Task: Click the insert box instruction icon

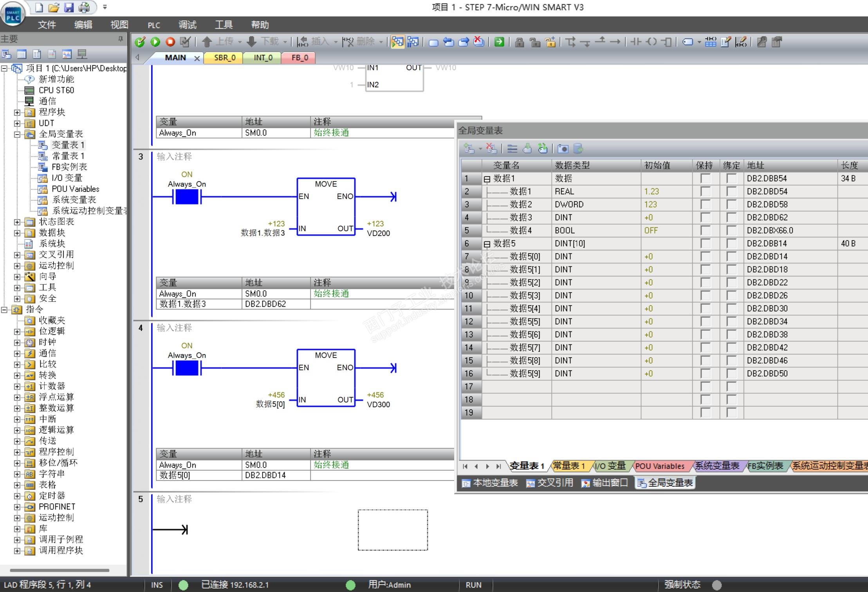Action: coord(666,42)
